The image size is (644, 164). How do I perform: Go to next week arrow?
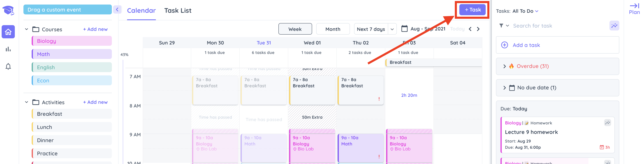tap(478, 29)
